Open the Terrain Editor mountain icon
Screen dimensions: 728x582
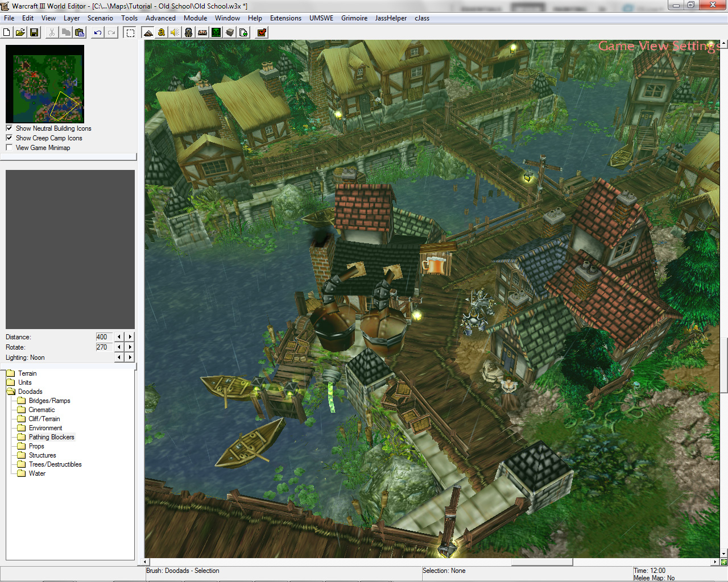pyautogui.click(x=148, y=32)
